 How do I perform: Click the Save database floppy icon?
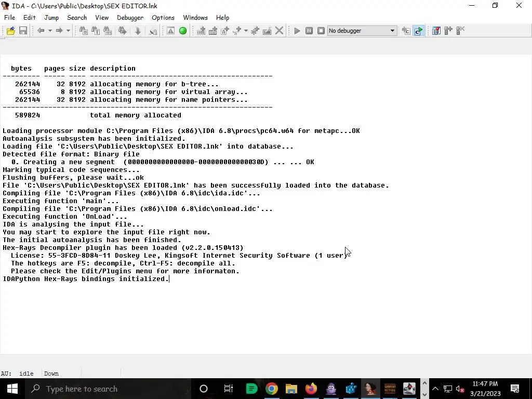click(23, 31)
